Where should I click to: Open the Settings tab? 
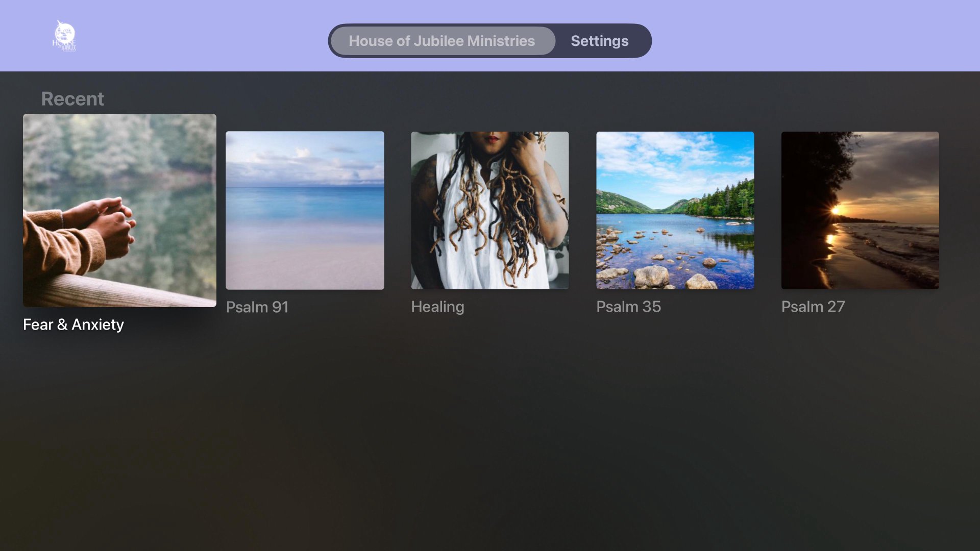[599, 41]
